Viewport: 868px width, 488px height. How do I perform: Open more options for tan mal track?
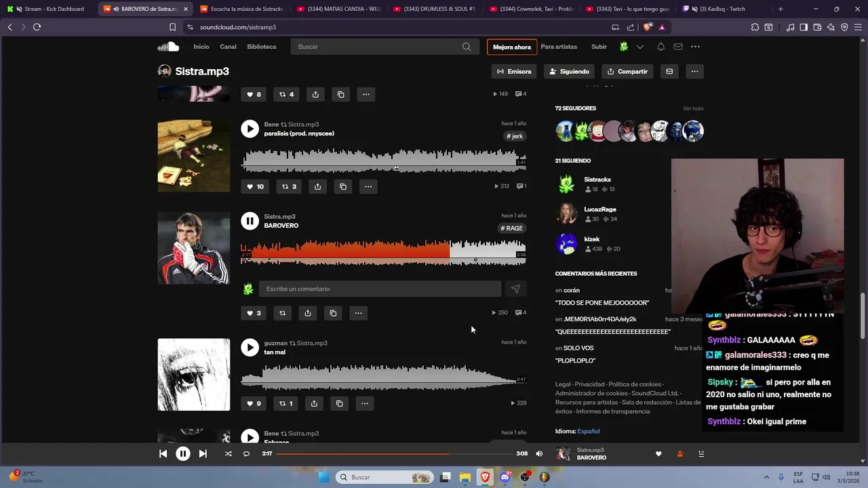(x=365, y=403)
